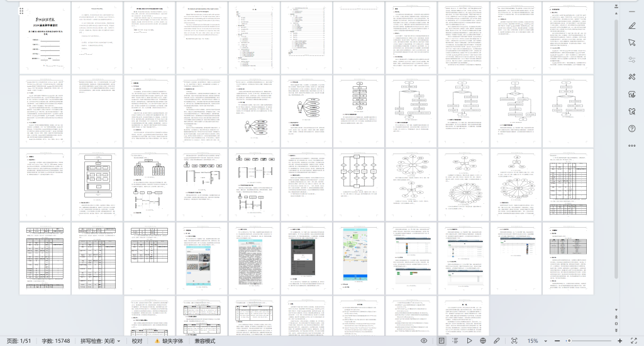The height and width of the screenshot is (346, 644).
Task: Switch to web layout globe icon
Action: (x=483, y=341)
